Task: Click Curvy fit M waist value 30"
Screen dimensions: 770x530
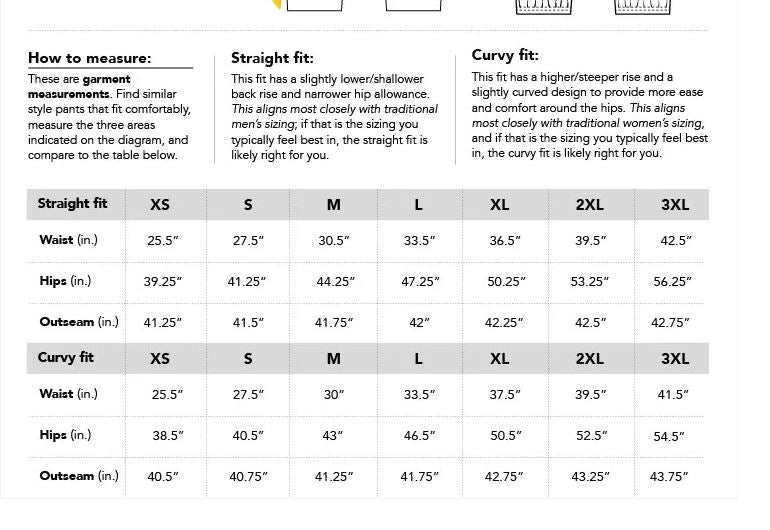Action: coord(333,395)
